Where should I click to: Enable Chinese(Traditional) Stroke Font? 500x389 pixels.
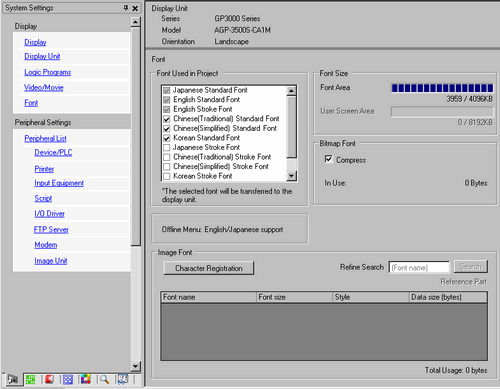point(167,157)
